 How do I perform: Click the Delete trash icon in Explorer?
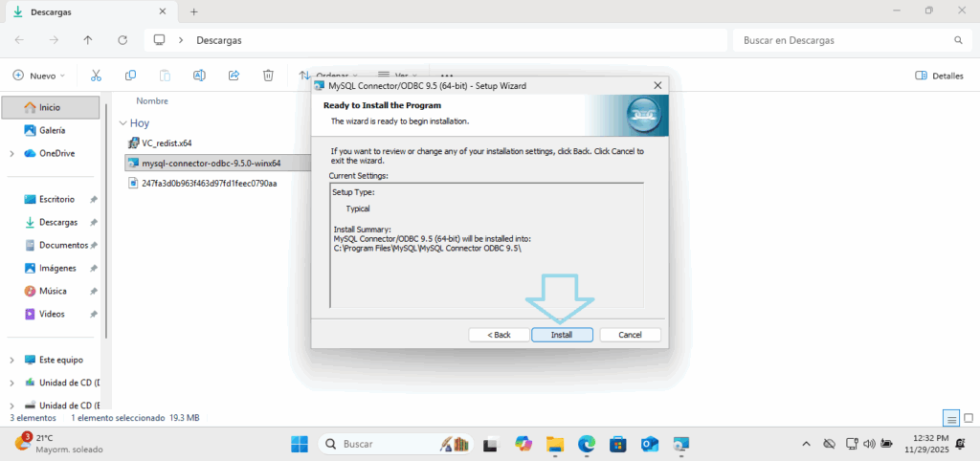coord(268,76)
